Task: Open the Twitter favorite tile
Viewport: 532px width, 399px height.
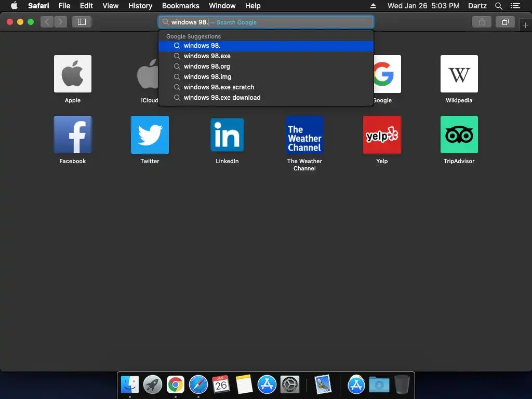Action: (150, 135)
